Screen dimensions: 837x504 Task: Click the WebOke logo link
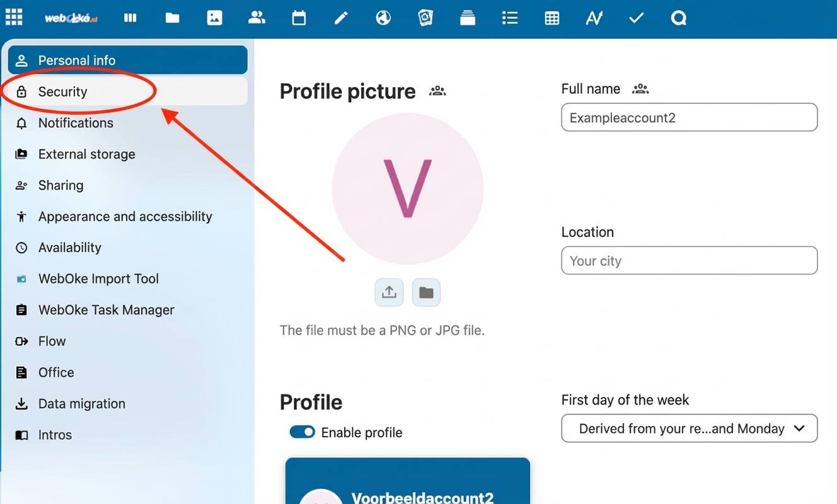[71, 18]
